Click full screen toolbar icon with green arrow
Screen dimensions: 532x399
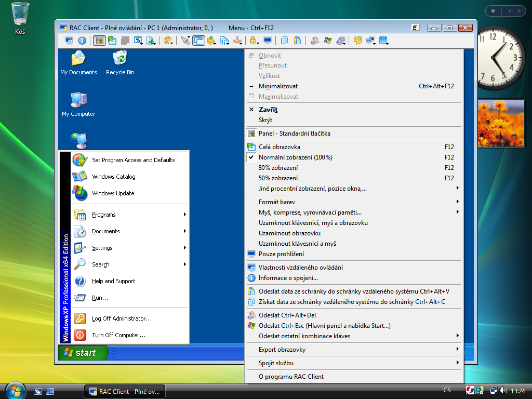(112, 41)
